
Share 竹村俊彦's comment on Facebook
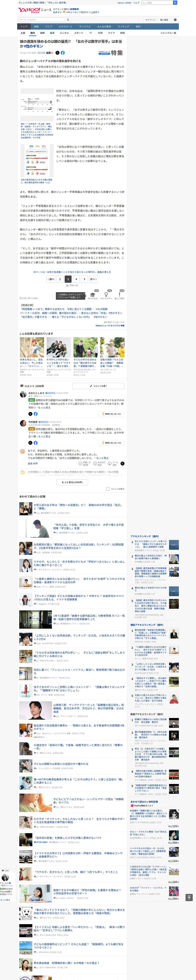pos(36,443)
